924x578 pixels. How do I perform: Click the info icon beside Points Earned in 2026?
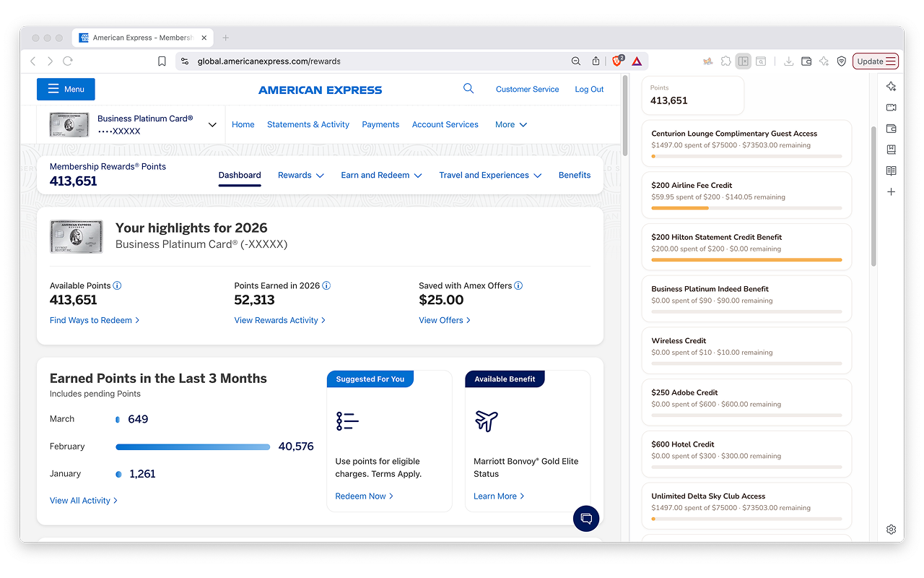point(326,285)
